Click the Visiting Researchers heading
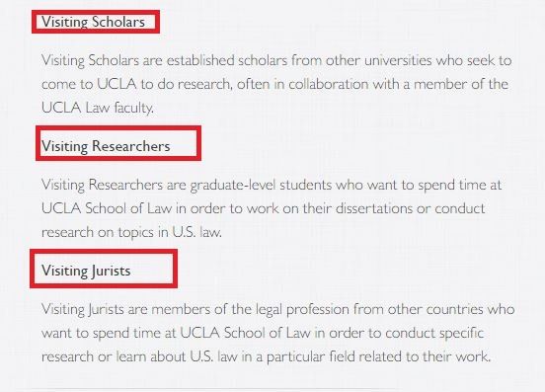Viewport: 545px width, 392px height. pyautogui.click(x=106, y=146)
